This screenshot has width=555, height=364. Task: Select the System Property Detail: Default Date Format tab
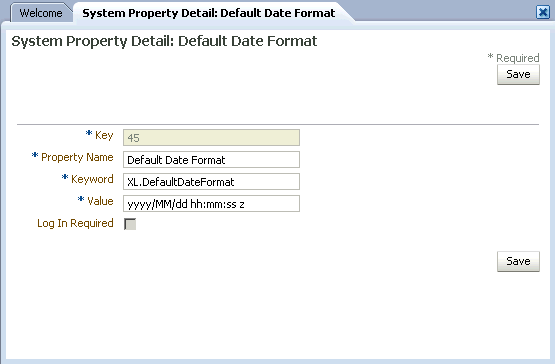208,13
